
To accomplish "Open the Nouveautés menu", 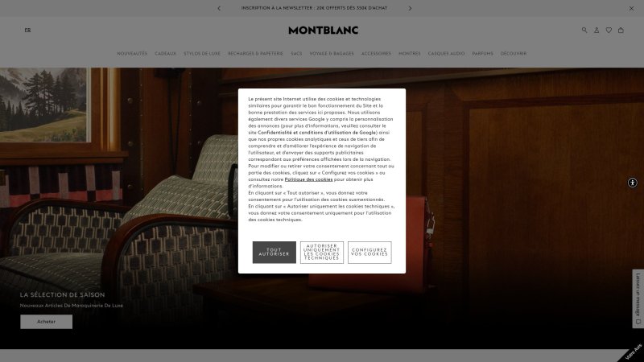I will 132,53.
